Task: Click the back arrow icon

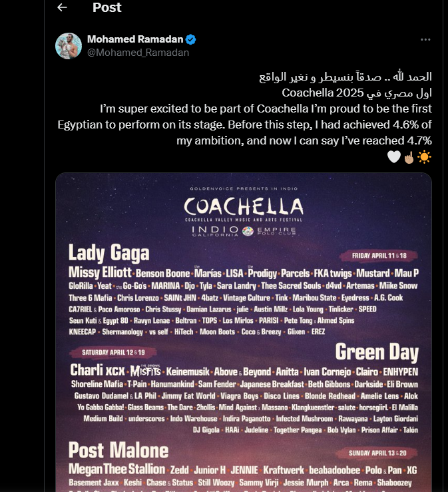Action: pos(62,7)
